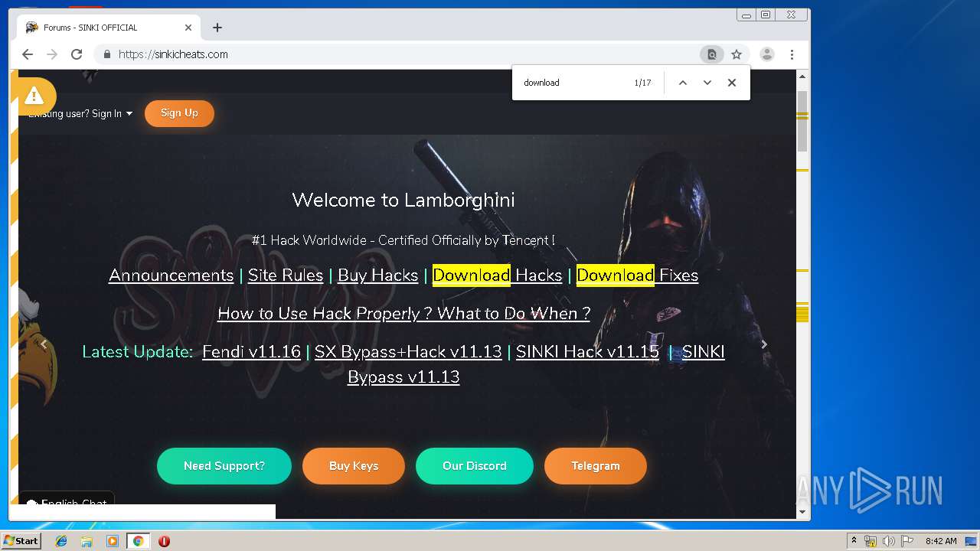Screen dimensions: 980x551
Task: Expand the Existing user? Sign In dropdown
Action: 80,113
